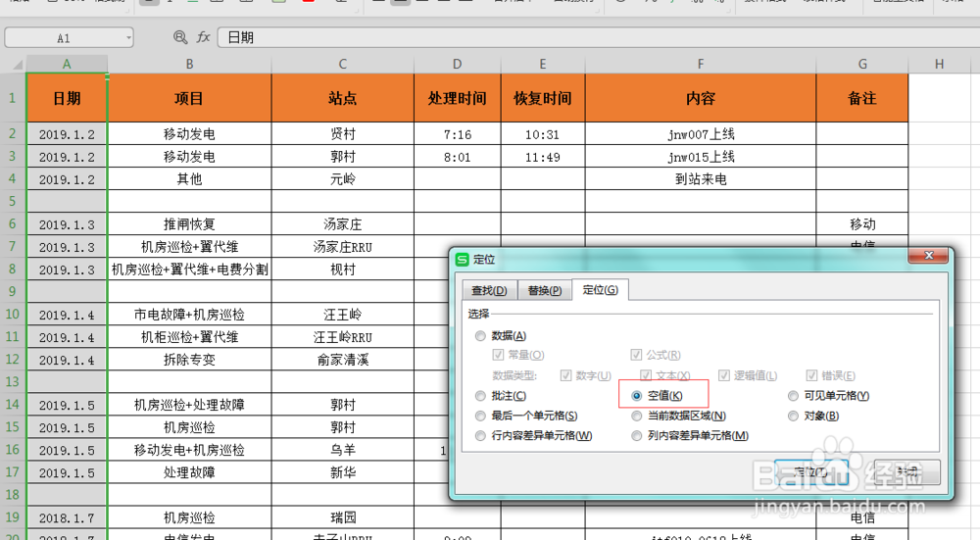The image size is (980, 540).
Task: Click the 备注 header cell
Action: point(861,98)
